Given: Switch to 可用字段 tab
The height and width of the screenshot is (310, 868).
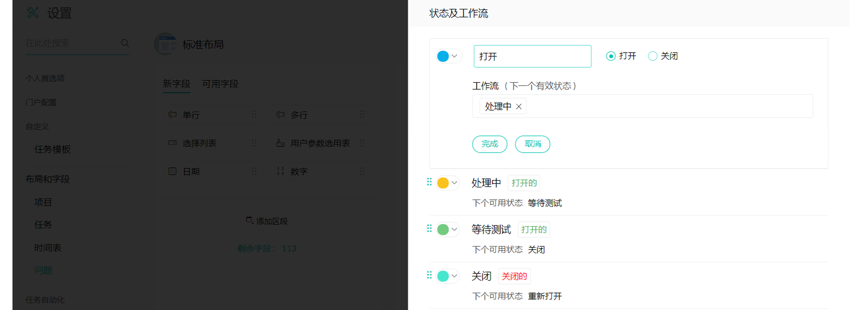Looking at the screenshot, I should (220, 84).
